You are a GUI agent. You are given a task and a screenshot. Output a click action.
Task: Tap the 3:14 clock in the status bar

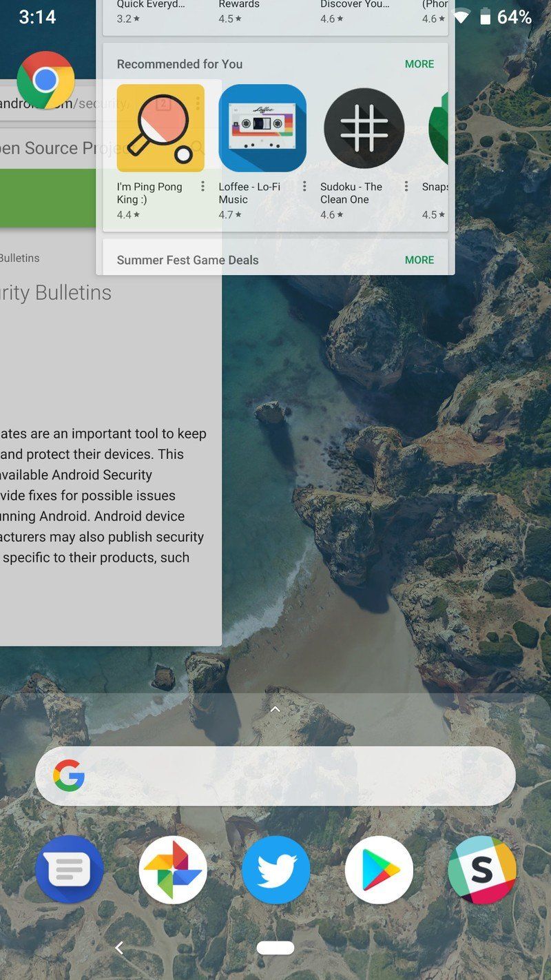pyautogui.click(x=37, y=17)
